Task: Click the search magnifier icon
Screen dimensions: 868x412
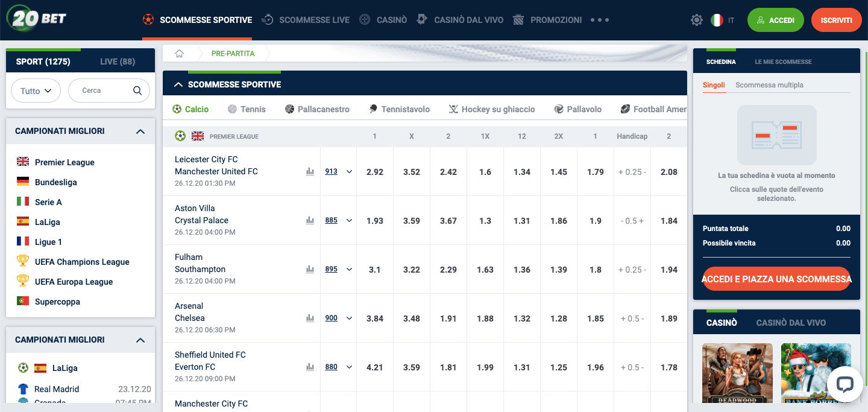Action: point(137,90)
